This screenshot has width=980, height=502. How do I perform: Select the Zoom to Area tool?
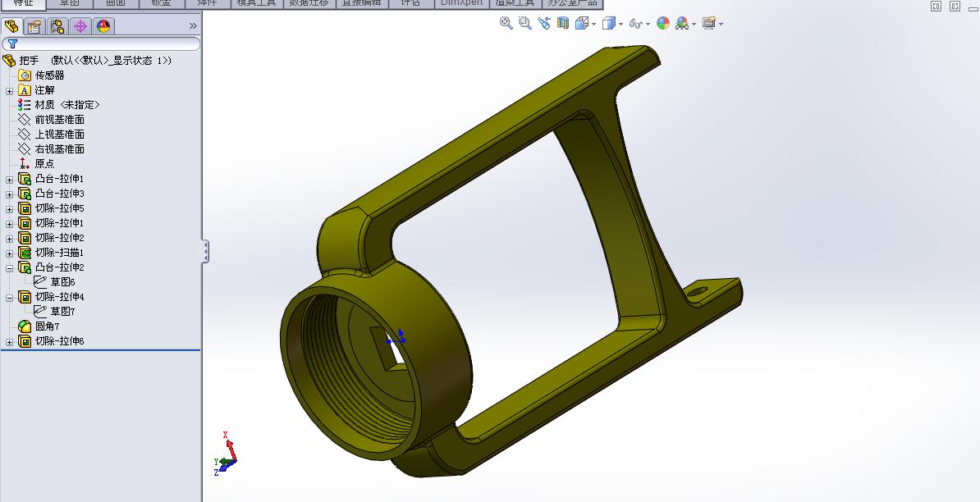(x=525, y=23)
